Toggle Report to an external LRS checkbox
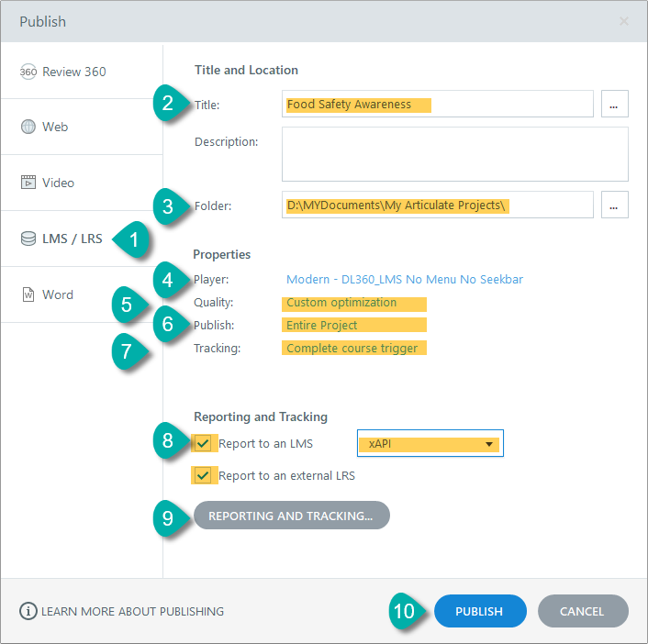Screen dimensions: 648x644 (x=203, y=475)
